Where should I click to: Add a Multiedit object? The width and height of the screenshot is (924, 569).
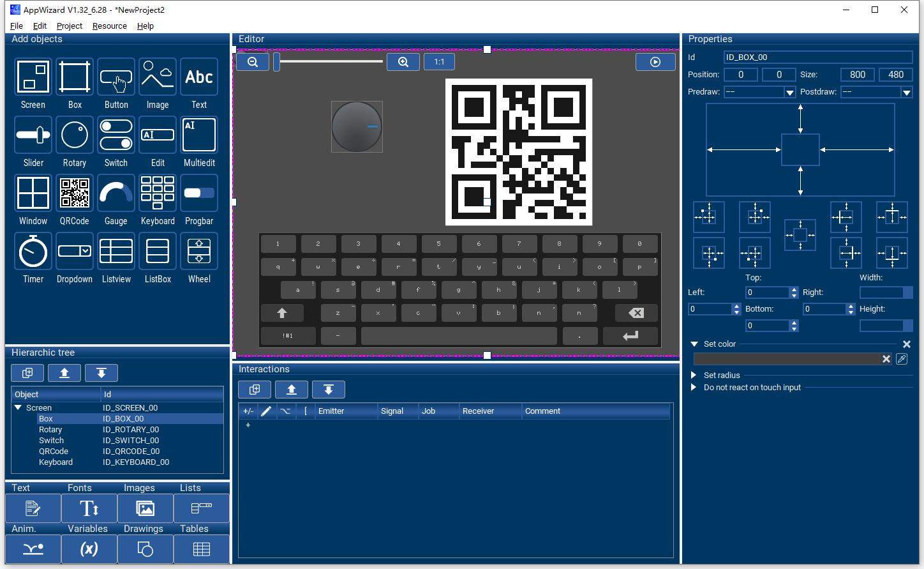tap(199, 135)
